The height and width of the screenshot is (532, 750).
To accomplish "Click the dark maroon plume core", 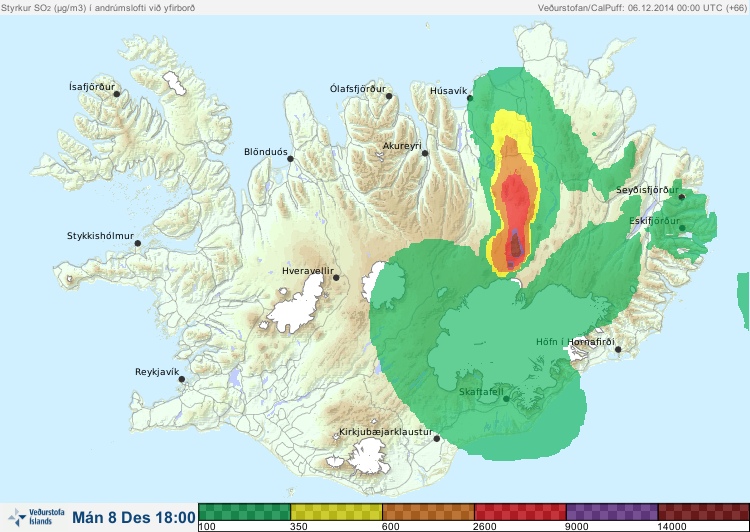I will pyautogui.click(x=515, y=247).
